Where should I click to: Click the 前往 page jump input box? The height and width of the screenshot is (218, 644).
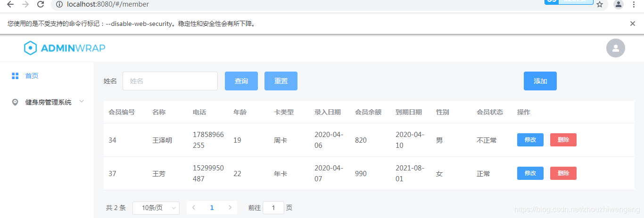click(273, 208)
